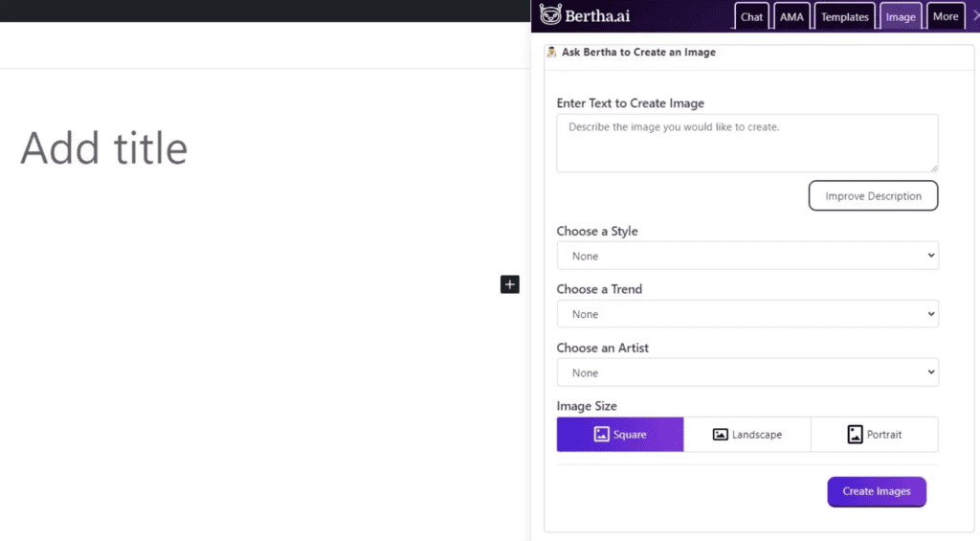The width and height of the screenshot is (980, 541).
Task: Select the Image tab
Action: pyautogui.click(x=901, y=17)
